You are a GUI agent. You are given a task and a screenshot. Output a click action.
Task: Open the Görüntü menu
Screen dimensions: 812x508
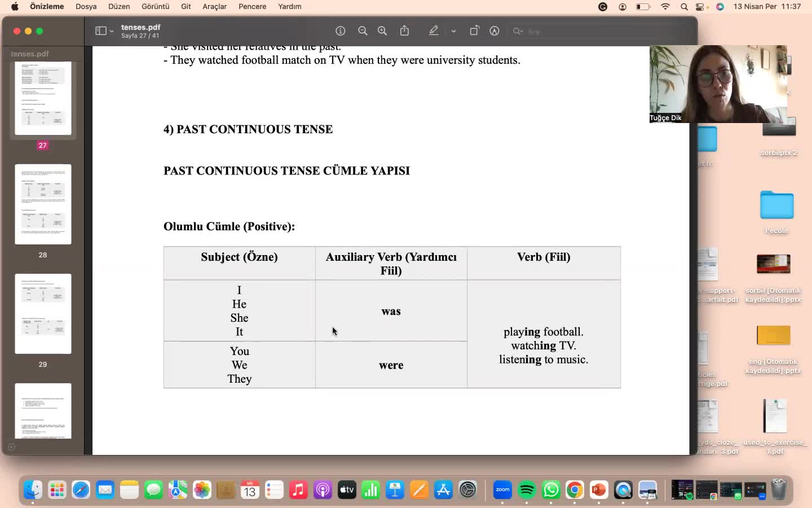pos(155,7)
